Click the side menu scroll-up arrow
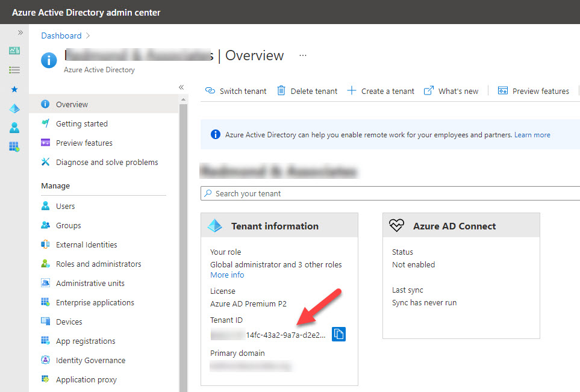Viewport: 580px width, 392px height. pos(183,99)
